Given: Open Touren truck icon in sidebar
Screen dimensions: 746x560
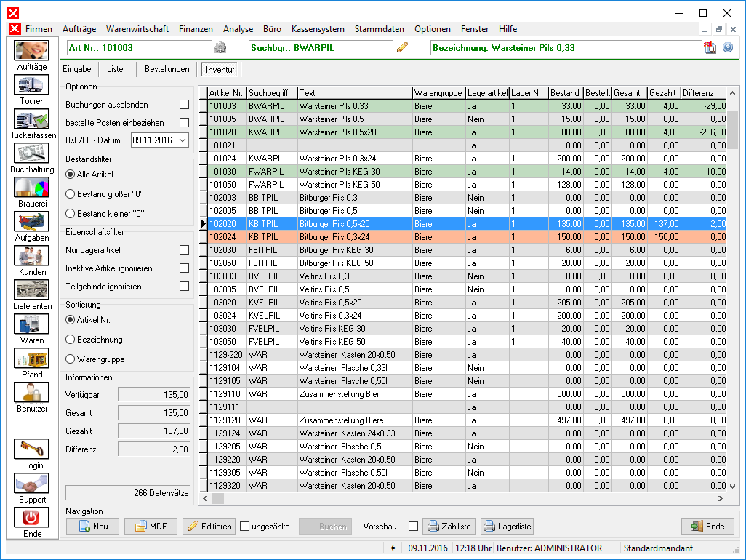Looking at the screenshot, I should 31,84.
